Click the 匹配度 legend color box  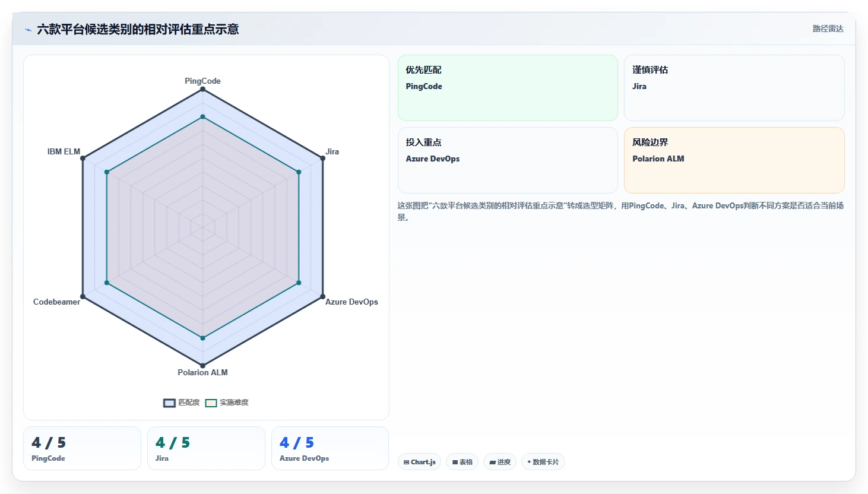[169, 403]
